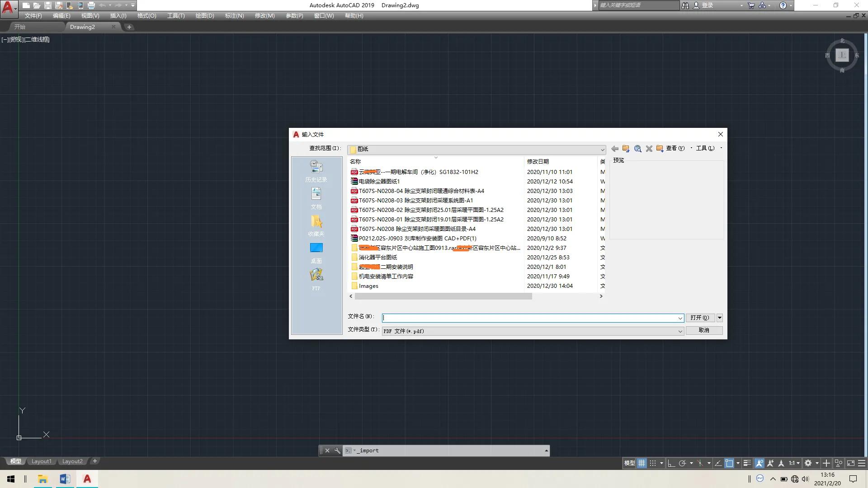Open the 绘图(D) menu
868x488 pixels.
204,16
